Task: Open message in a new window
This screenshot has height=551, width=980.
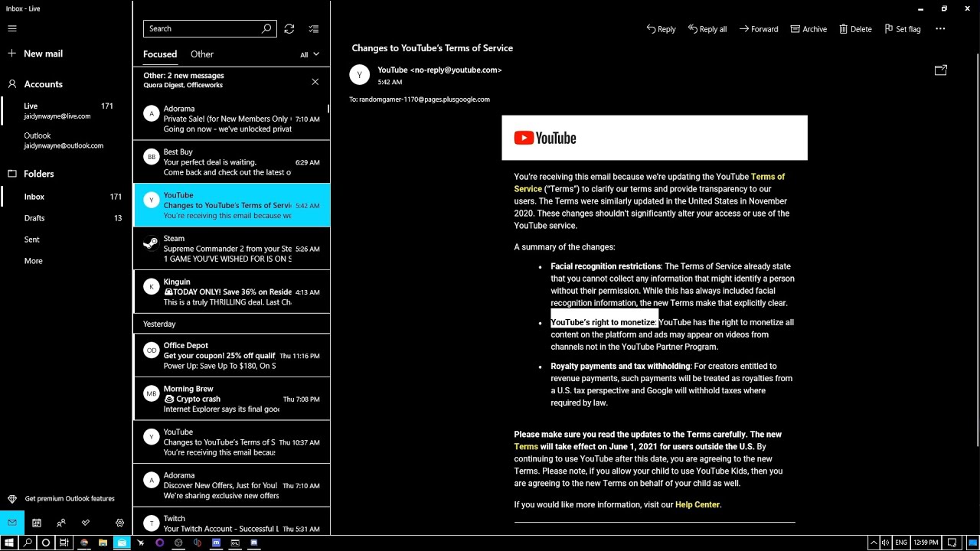Action: pyautogui.click(x=941, y=70)
